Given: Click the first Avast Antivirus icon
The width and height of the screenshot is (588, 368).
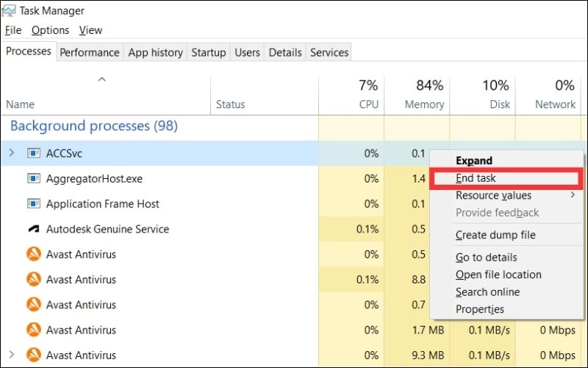Looking at the screenshot, I should [x=33, y=255].
